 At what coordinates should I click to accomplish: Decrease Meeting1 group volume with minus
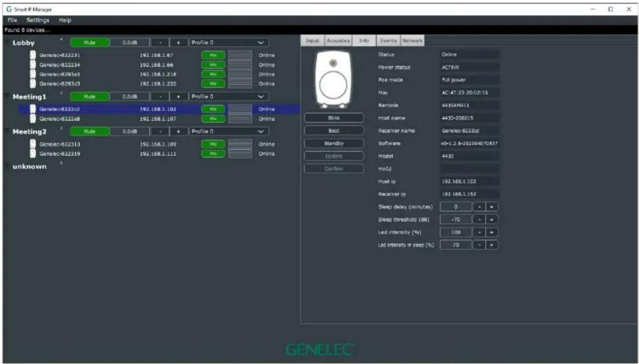click(x=160, y=96)
